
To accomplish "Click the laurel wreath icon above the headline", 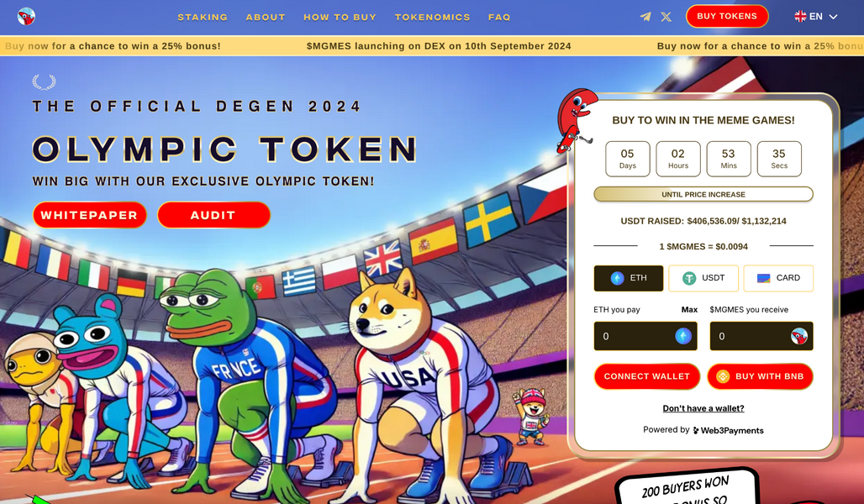I will pyautogui.click(x=44, y=82).
